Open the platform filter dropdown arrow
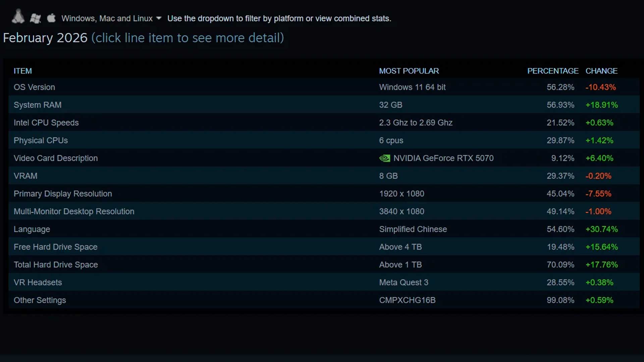 point(159,18)
